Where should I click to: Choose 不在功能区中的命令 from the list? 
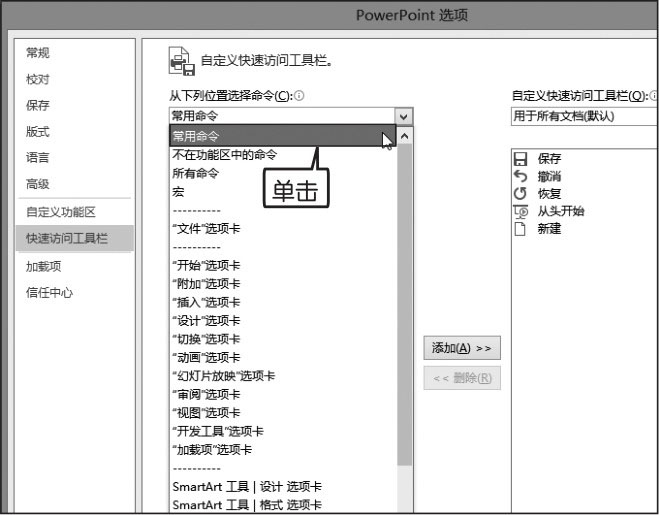[224, 154]
